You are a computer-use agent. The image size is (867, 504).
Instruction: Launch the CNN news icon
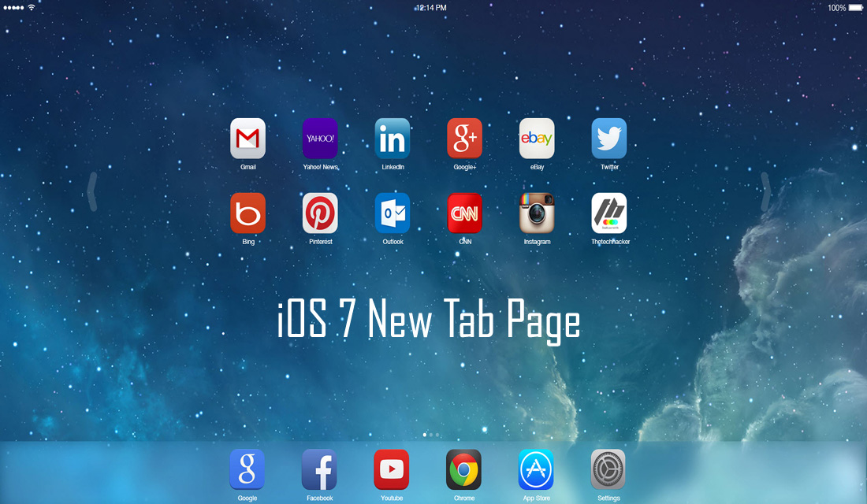click(464, 213)
